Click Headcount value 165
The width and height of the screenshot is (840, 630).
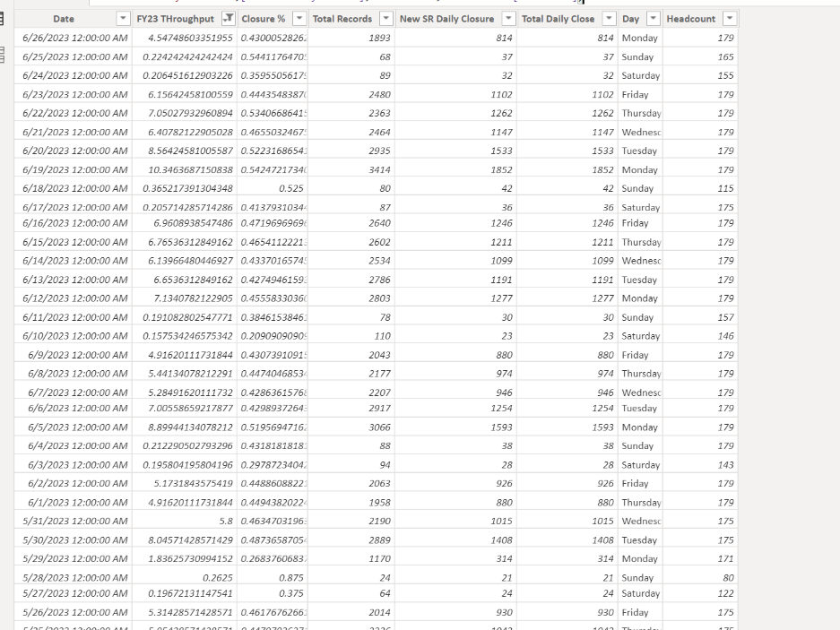coord(726,56)
